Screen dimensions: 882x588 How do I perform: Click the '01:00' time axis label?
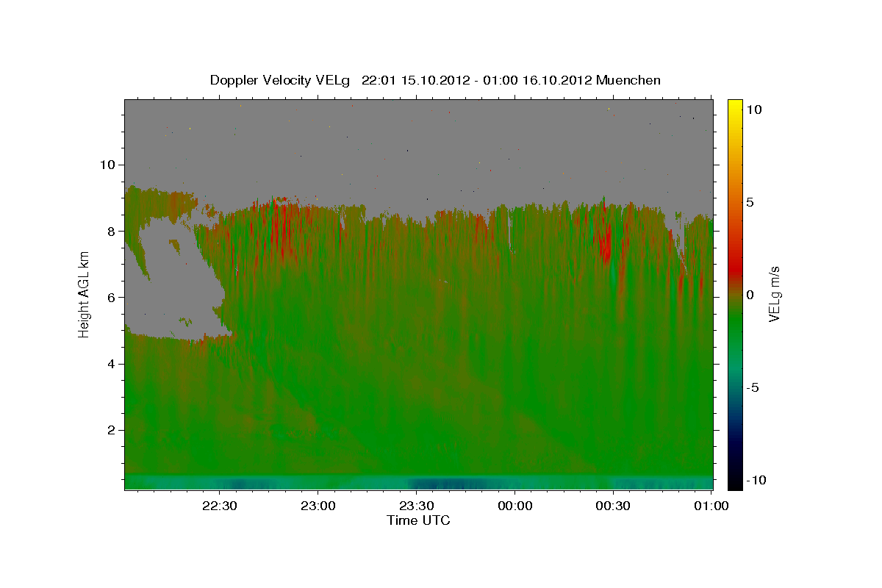point(711,506)
